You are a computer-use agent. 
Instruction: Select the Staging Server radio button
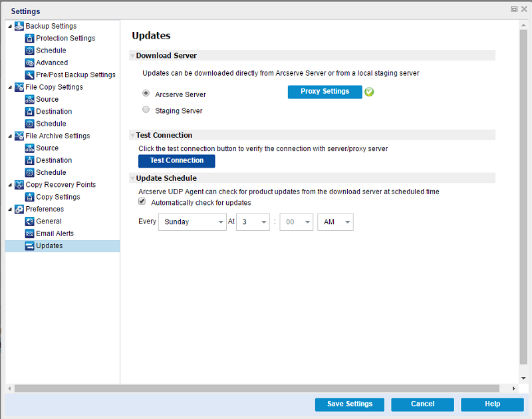146,109
